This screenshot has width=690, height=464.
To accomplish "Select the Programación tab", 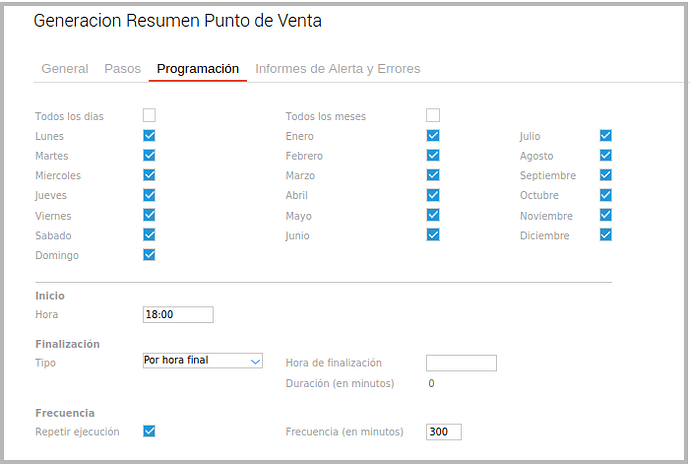I will [x=198, y=69].
